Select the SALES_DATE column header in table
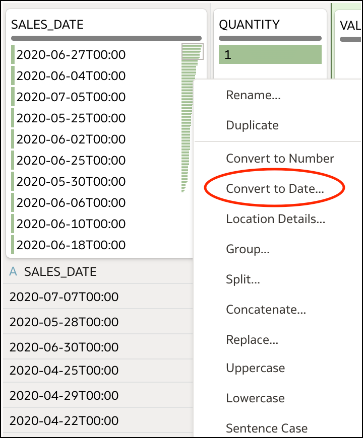363x438 pixels. tap(60, 272)
